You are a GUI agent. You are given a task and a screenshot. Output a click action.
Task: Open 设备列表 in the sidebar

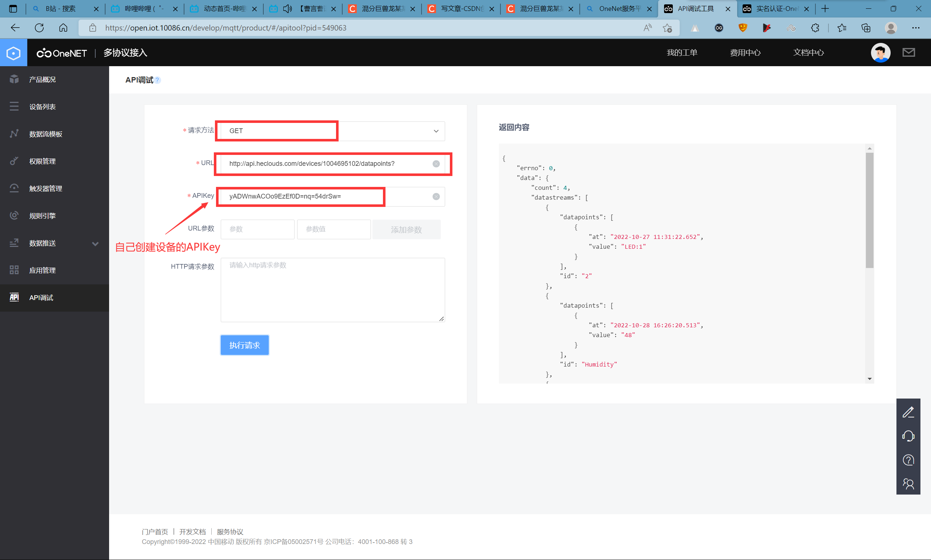(x=43, y=107)
